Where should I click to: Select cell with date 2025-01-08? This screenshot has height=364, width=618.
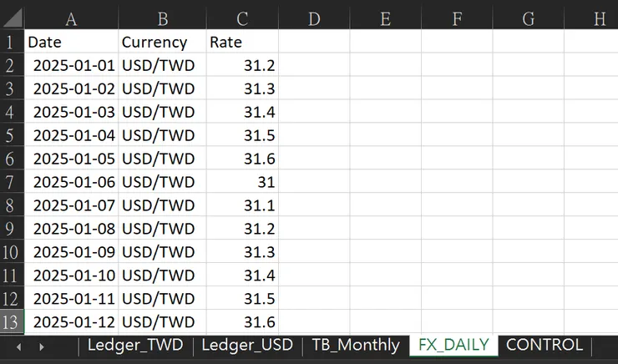[x=71, y=228]
